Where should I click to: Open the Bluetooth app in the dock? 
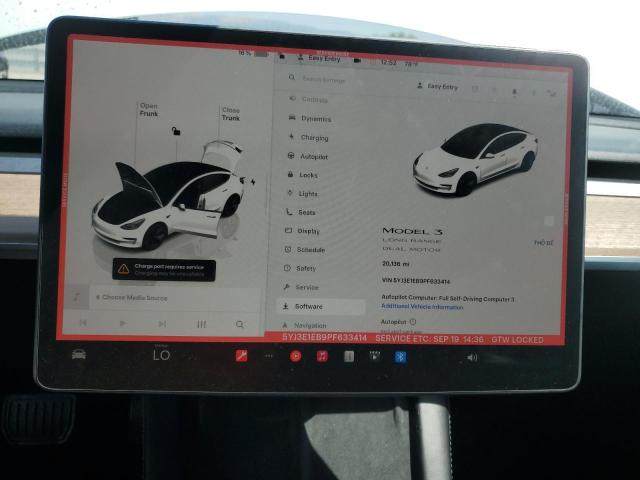400,356
